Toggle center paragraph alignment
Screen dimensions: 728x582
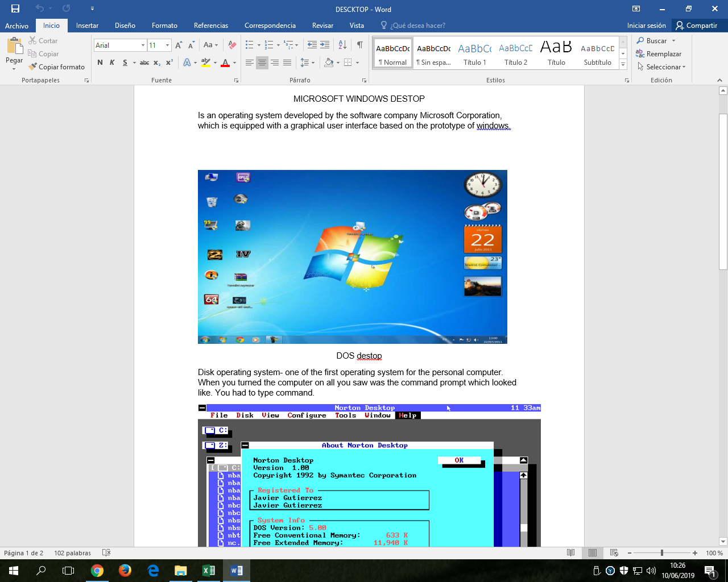click(262, 63)
